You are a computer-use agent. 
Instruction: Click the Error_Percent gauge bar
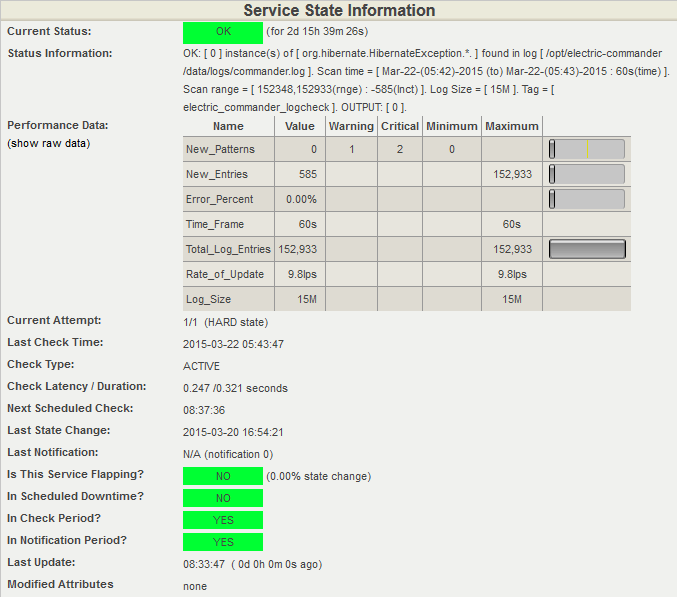tap(586, 199)
